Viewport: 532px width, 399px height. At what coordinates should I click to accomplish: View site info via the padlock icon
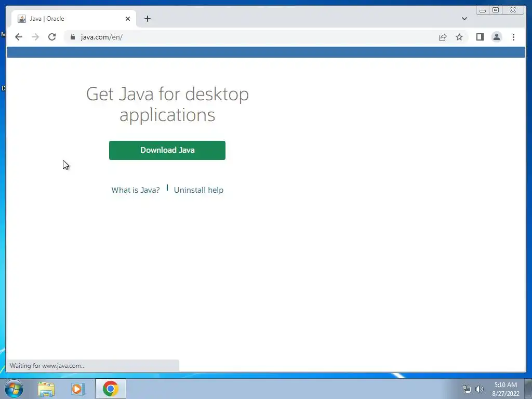point(73,37)
